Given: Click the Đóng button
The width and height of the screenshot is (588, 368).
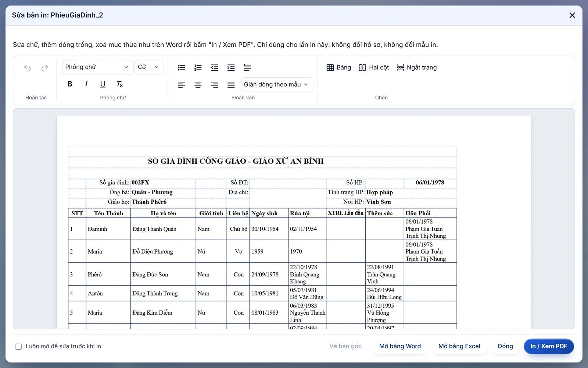Looking at the screenshot, I should [505, 346].
